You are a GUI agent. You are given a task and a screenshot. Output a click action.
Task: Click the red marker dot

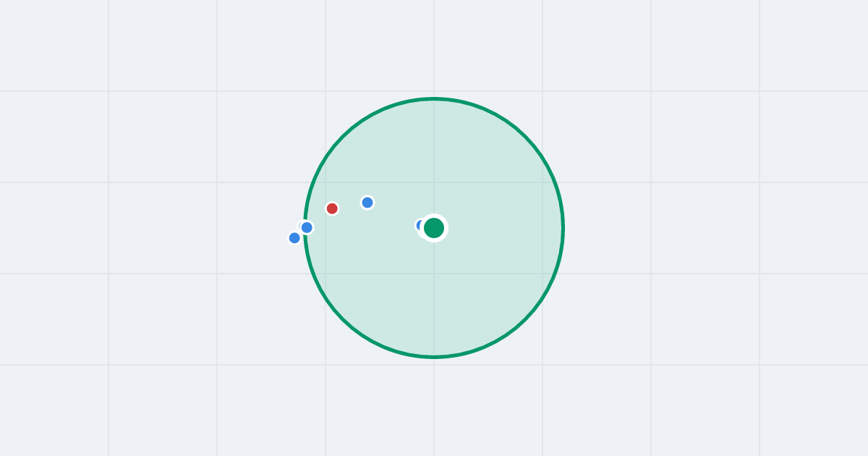coord(332,208)
